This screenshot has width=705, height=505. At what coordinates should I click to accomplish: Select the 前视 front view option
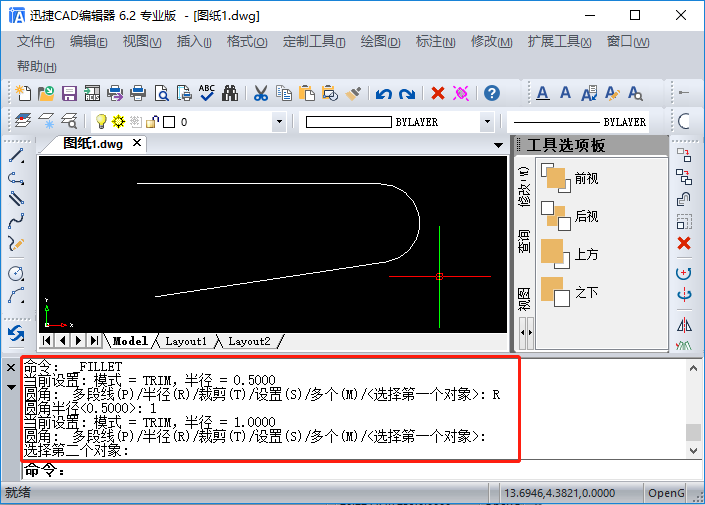[x=570, y=179]
